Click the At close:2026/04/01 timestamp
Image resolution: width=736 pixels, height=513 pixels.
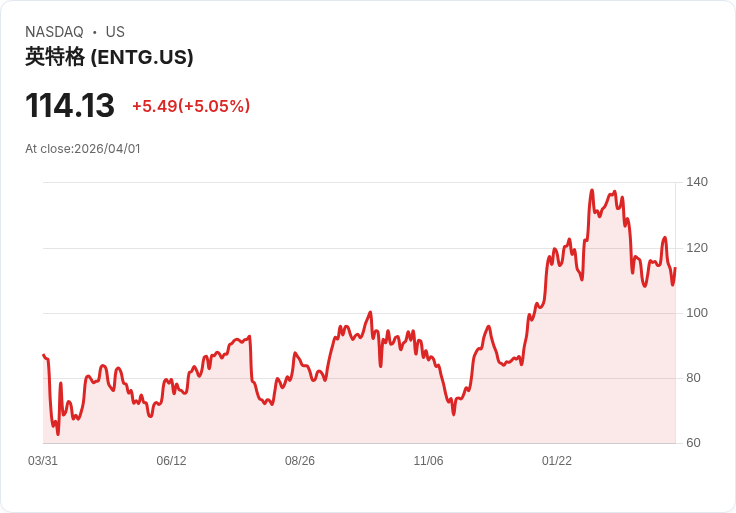coord(83,149)
